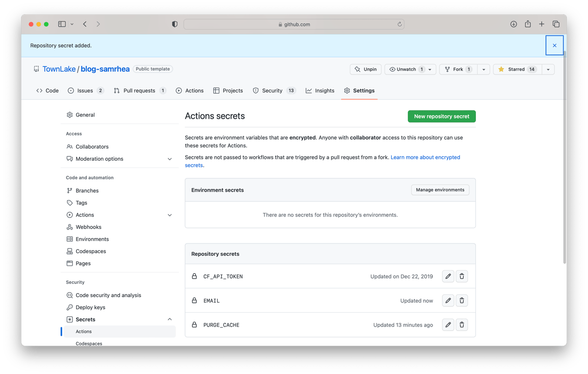This screenshot has width=588, height=374.
Task: Click the lock icon beside CF_API_TOKEN
Action: tap(194, 276)
